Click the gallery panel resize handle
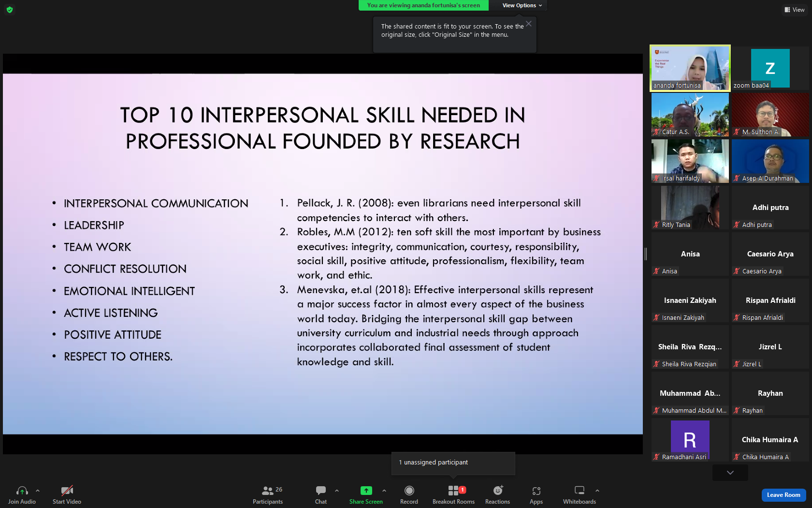 click(646, 254)
